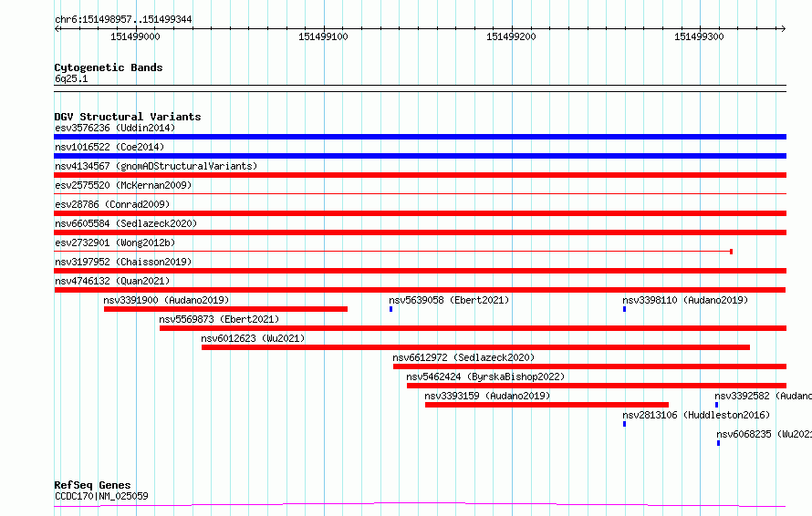Image resolution: width=812 pixels, height=516 pixels.
Task: Open the nsv3197952 (Chaisson2019) label
Action: [123, 262]
